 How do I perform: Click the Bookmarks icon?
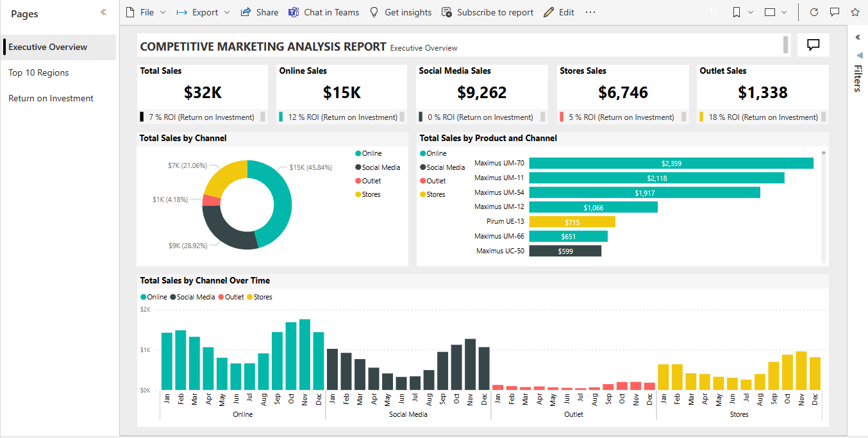point(735,12)
